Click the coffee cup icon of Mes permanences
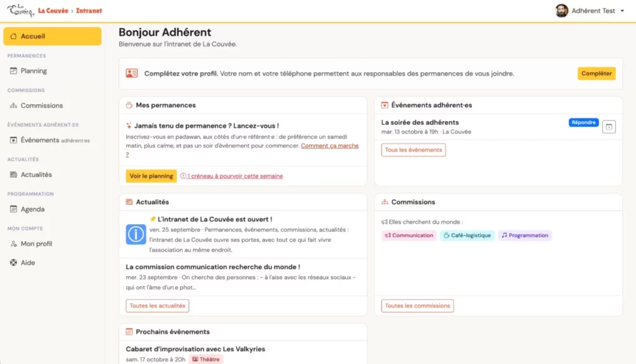Screen dimensions: 636x364 click(129, 105)
